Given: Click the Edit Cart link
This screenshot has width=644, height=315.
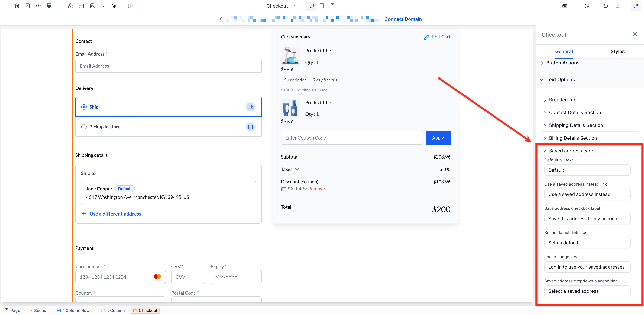Looking at the screenshot, I should (x=441, y=37).
